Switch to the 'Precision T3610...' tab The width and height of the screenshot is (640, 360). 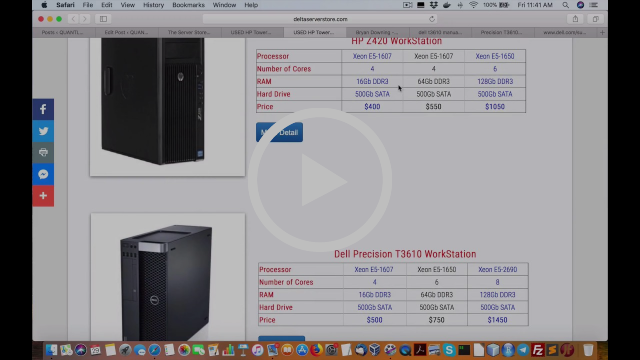point(502,32)
